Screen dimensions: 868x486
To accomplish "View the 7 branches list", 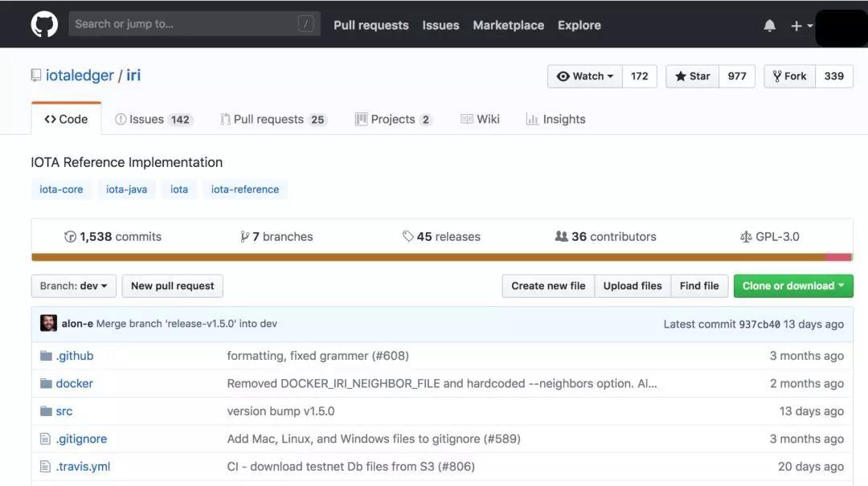I will coord(276,236).
